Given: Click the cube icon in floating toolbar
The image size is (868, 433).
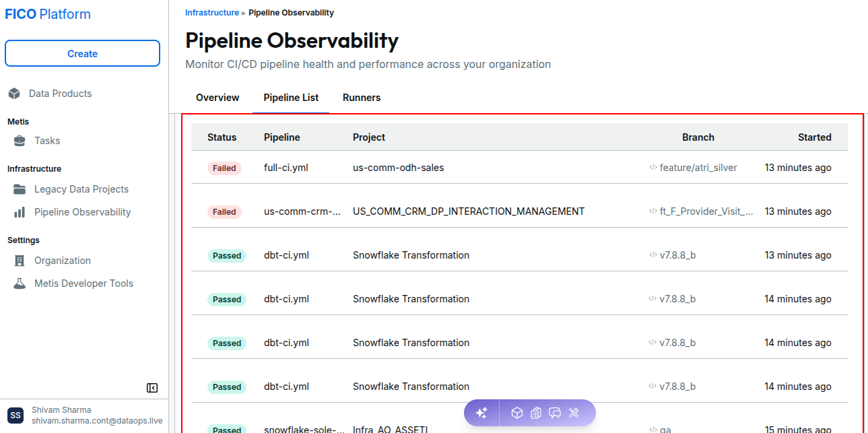Looking at the screenshot, I should [517, 413].
